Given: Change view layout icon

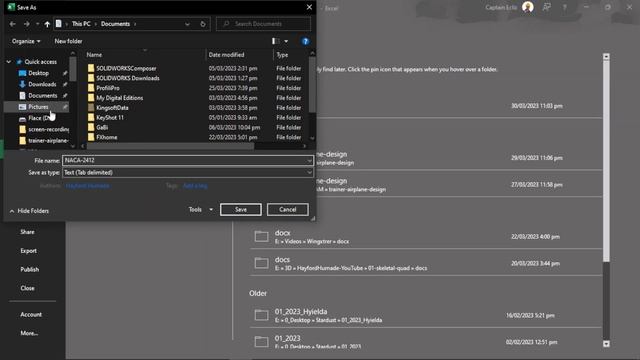Looking at the screenshot, I should point(276,41).
